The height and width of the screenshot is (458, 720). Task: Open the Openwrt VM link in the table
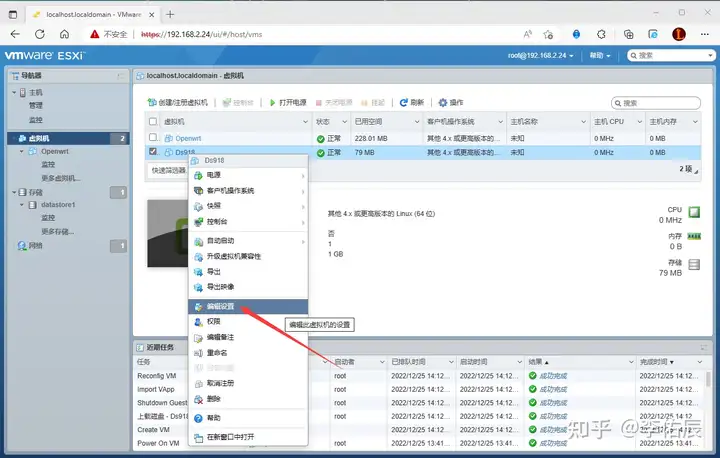pyautogui.click(x=188, y=138)
